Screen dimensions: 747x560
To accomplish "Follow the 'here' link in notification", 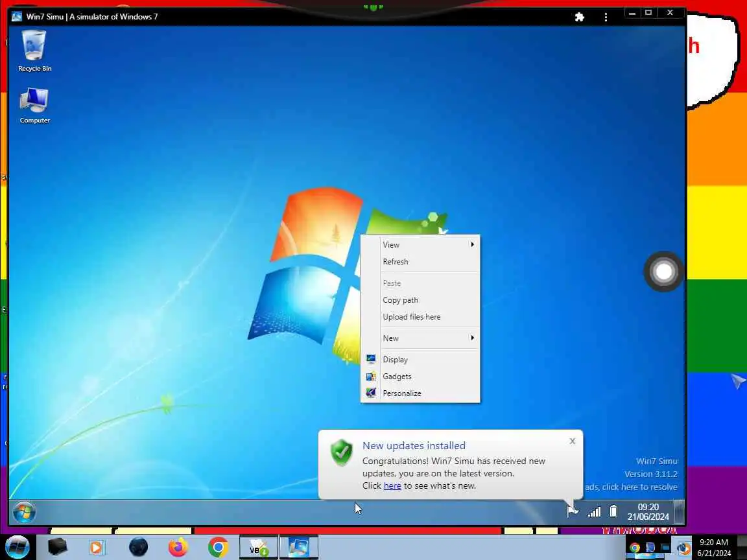I will tap(392, 485).
